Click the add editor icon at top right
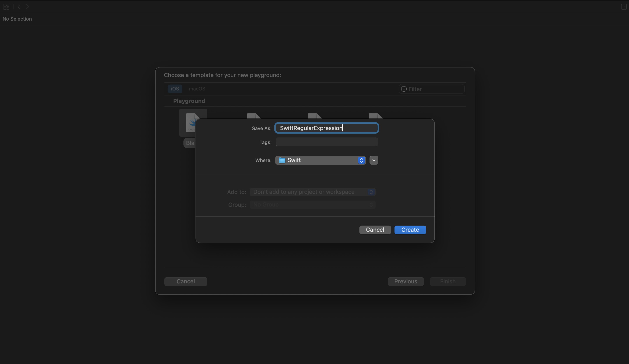The image size is (629, 364). [623, 7]
